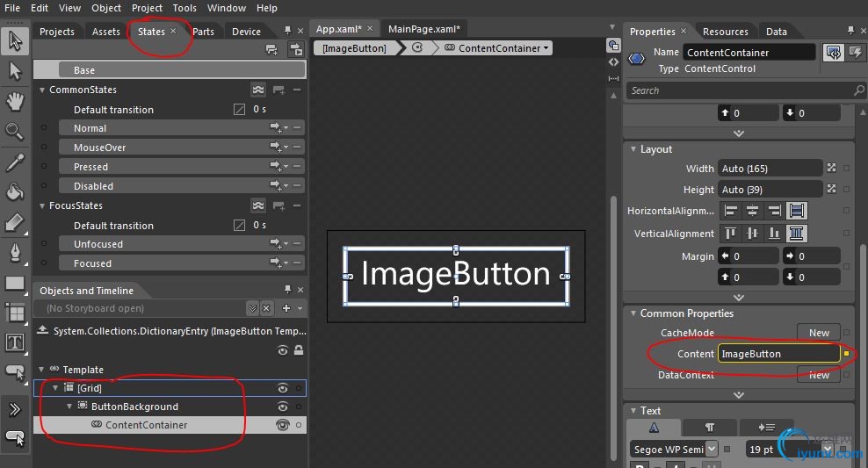Screen dimensions: 868x468
Task: Click the Content value field
Action: (x=779, y=354)
